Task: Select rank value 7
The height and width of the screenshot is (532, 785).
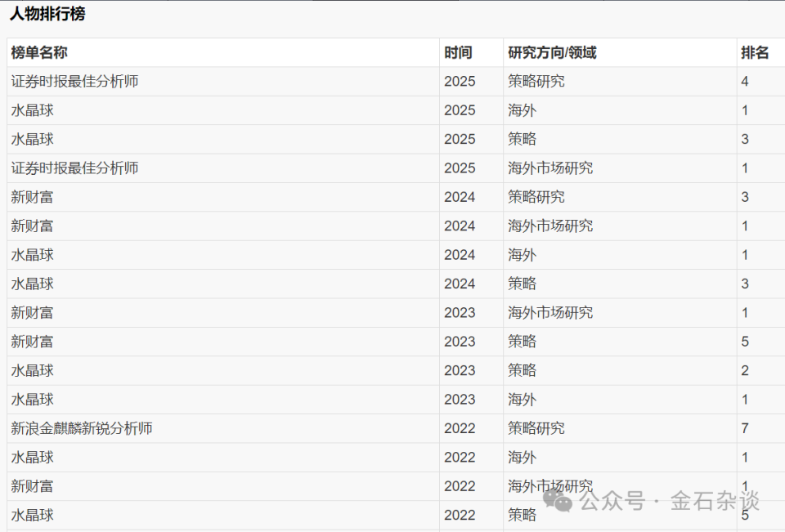Action: 745,428
